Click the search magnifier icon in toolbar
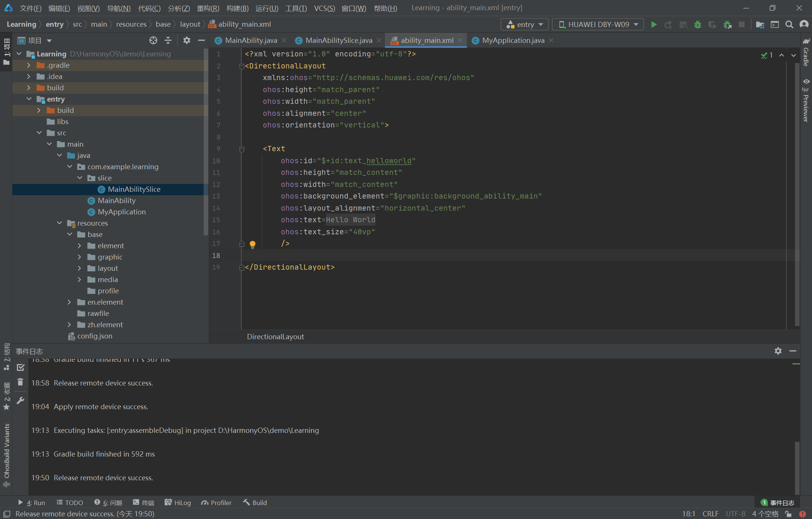This screenshot has height=519, width=812. (789, 24)
